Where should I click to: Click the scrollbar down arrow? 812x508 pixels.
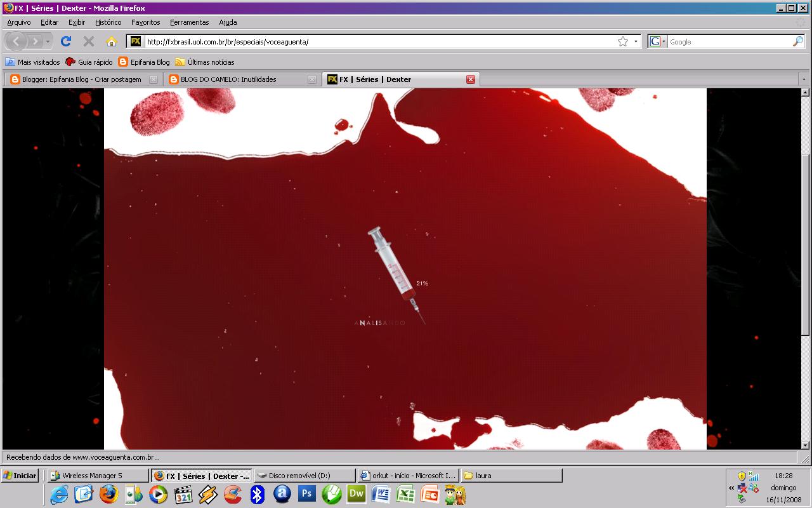[806, 445]
